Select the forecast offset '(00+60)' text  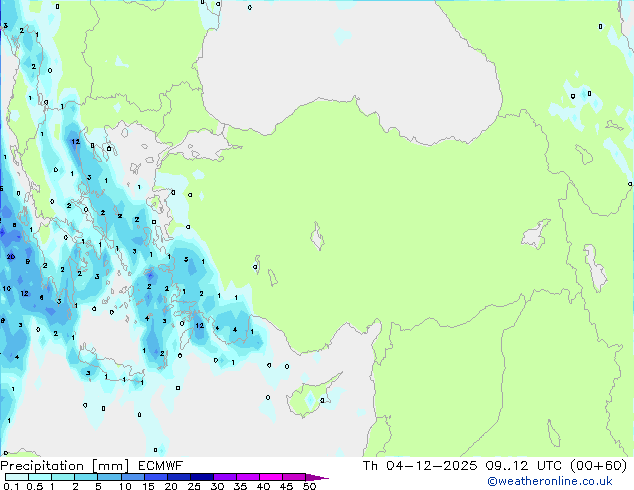(x=598, y=466)
